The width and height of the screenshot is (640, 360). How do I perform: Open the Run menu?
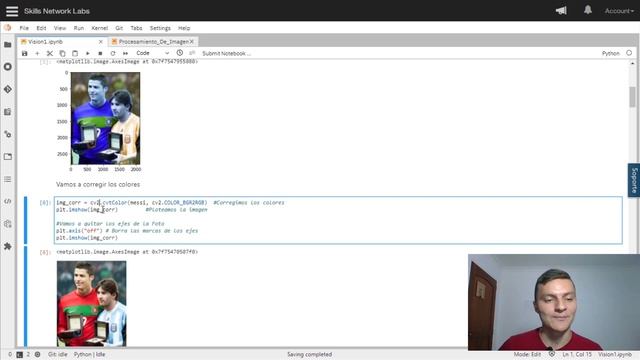coord(79,28)
